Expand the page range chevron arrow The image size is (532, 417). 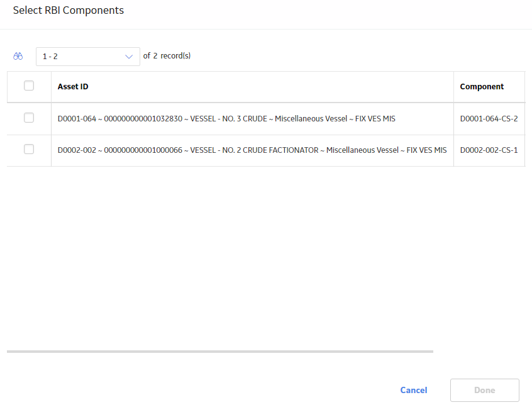pos(128,57)
